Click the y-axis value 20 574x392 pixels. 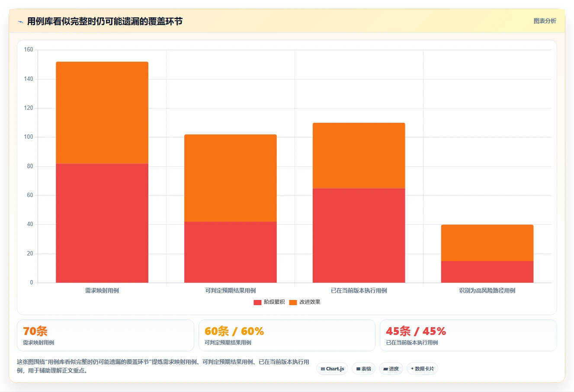tap(30, 253)
